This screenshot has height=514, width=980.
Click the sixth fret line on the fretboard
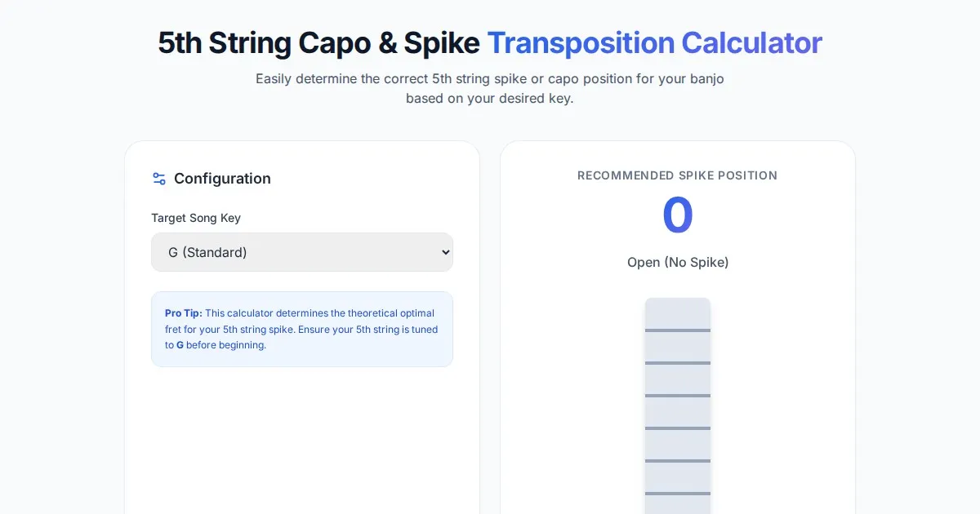678,494
